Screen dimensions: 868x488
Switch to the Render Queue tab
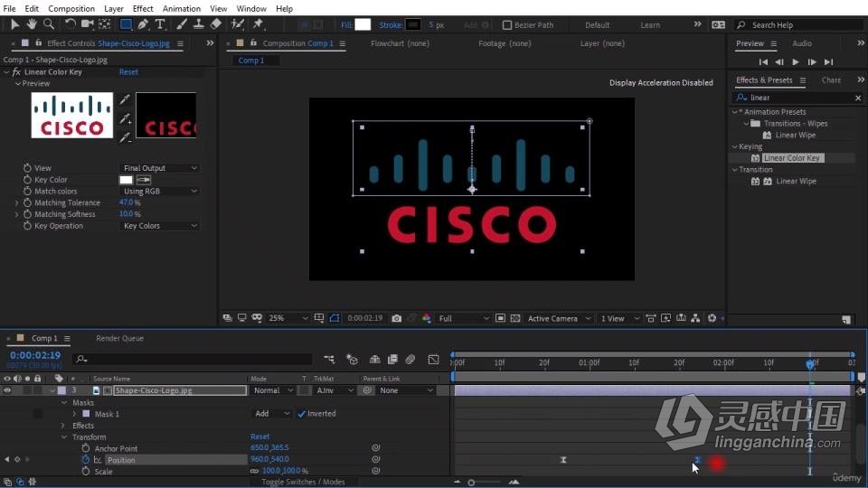119,338
